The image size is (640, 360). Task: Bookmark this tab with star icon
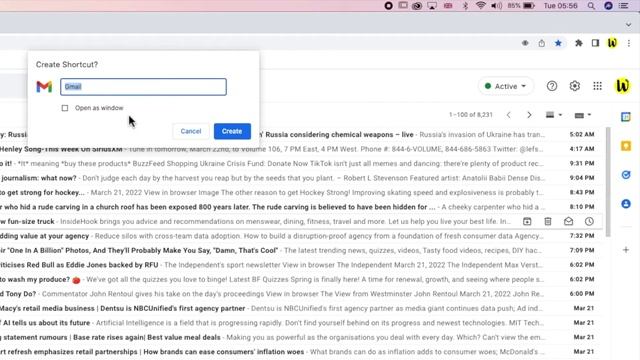[x=558, y=43]
